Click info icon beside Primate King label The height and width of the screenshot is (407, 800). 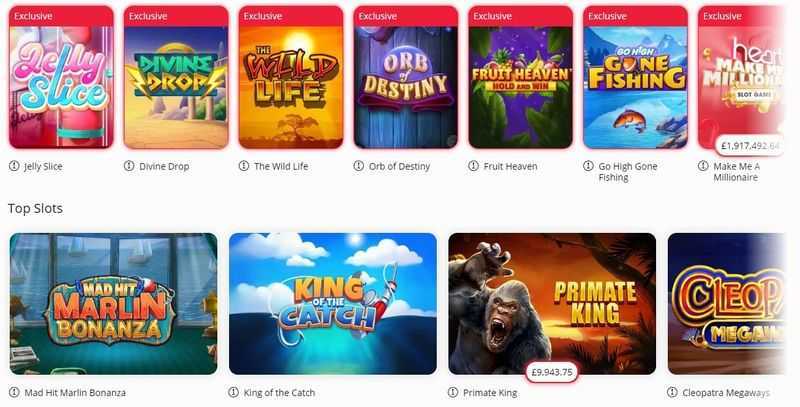pos(453,392)
